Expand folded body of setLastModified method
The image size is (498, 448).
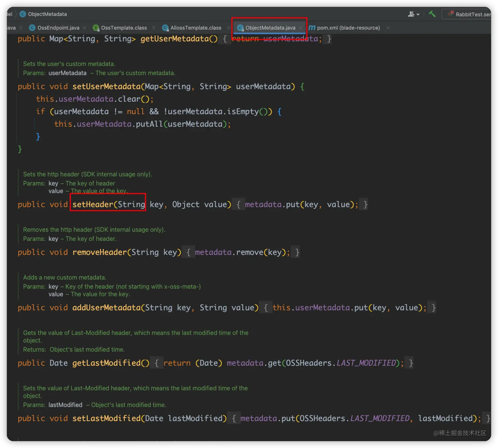[x=234, y=419]
